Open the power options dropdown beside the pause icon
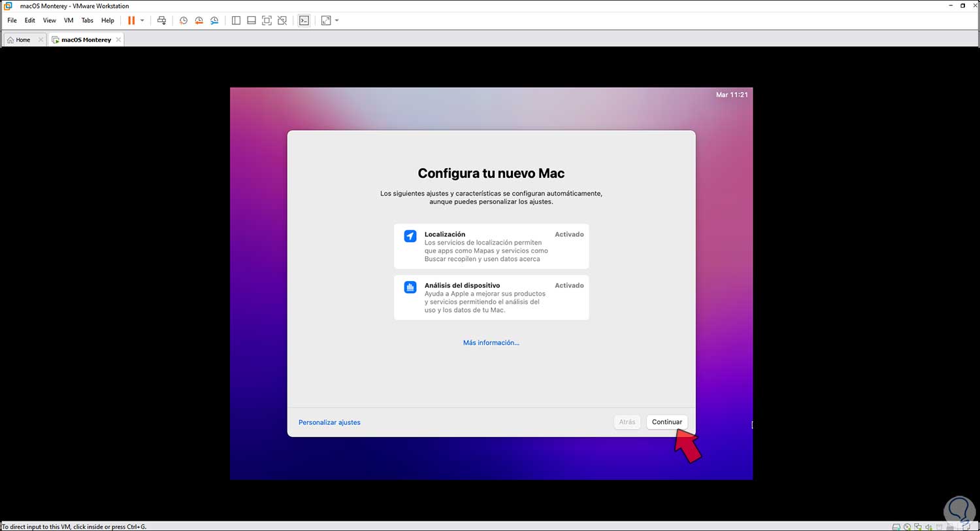 142,20
